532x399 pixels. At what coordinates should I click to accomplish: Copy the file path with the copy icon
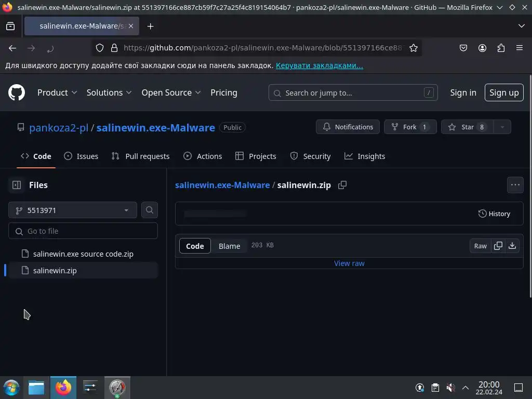point(342,185)
